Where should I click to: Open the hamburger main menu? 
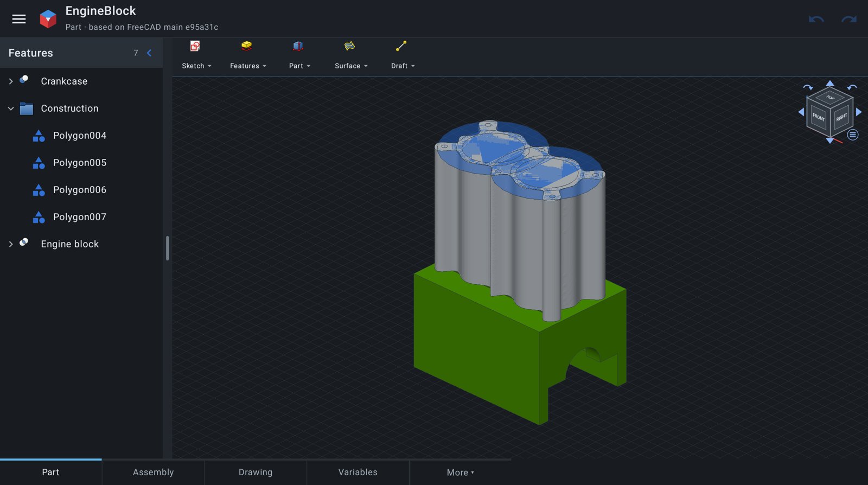(x=19, y=19)
